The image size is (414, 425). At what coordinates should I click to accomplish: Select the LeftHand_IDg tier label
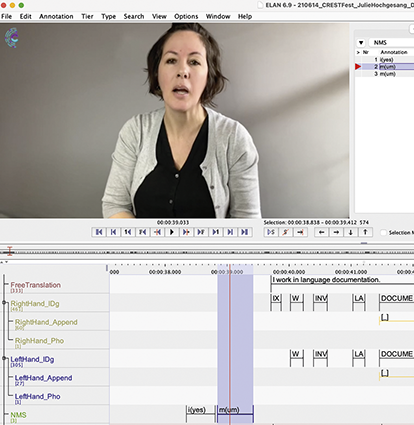(32, 359)
